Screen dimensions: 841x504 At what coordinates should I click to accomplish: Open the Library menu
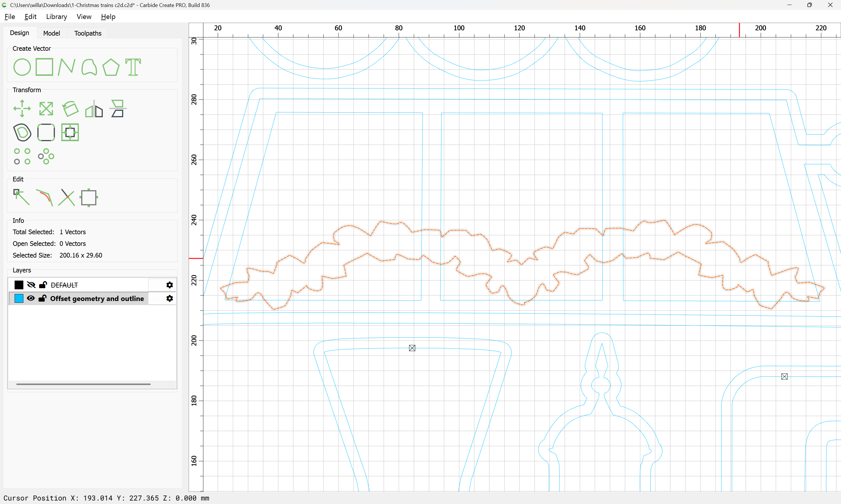(x=56, y=17)
